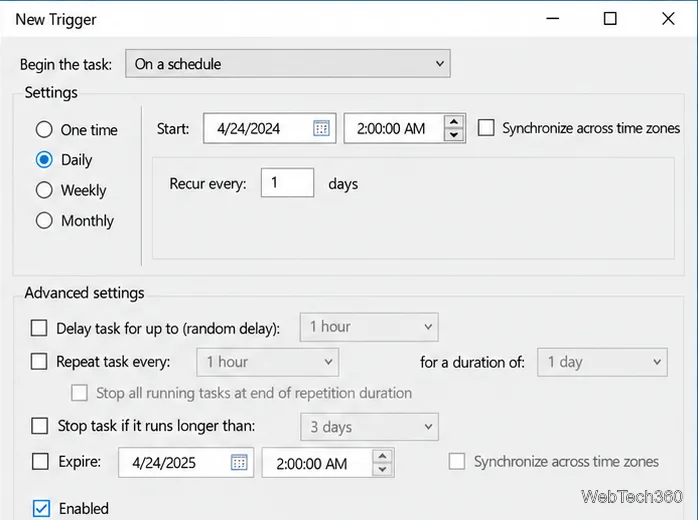
Task: Maximize the New Trigger window
Action: [x=610, y=19]
